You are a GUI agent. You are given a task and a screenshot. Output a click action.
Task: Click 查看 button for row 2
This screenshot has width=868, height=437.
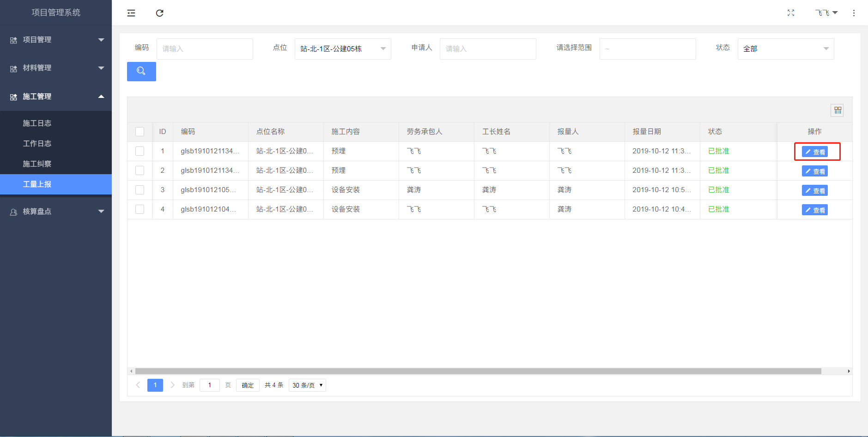point(815,171)
